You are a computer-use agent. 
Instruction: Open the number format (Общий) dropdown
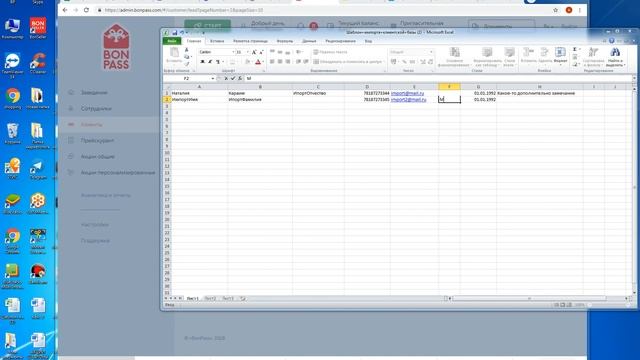[x=431, y=52]
